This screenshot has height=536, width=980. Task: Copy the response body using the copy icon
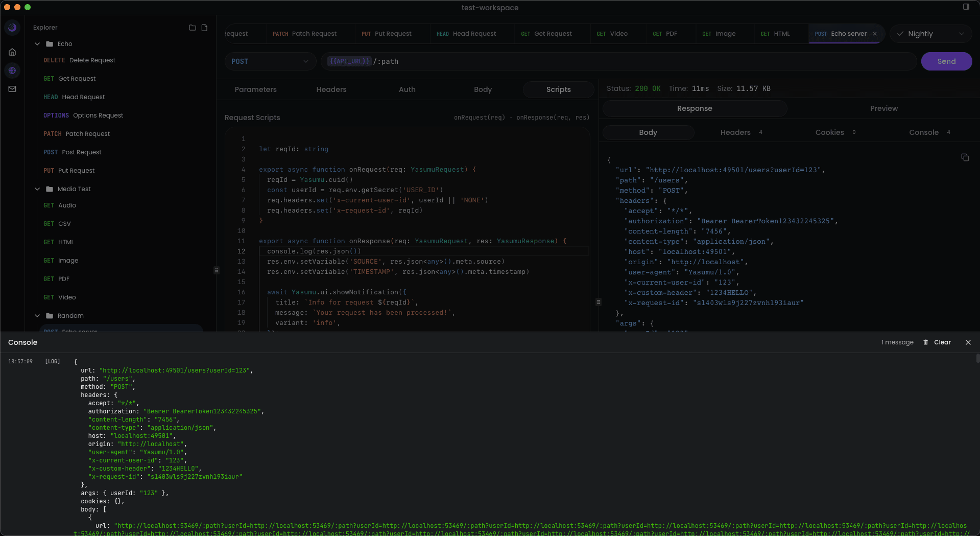[x=965, y=157]
